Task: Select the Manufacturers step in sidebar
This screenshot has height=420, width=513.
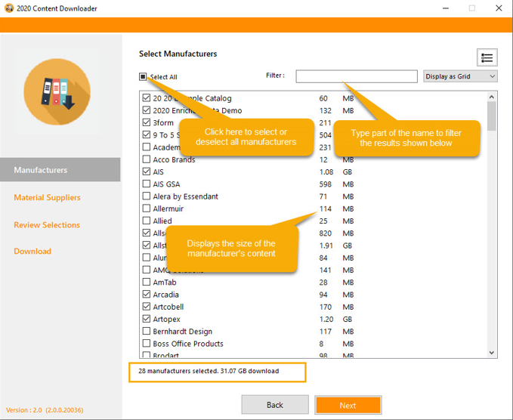Action: coord(60,170)
